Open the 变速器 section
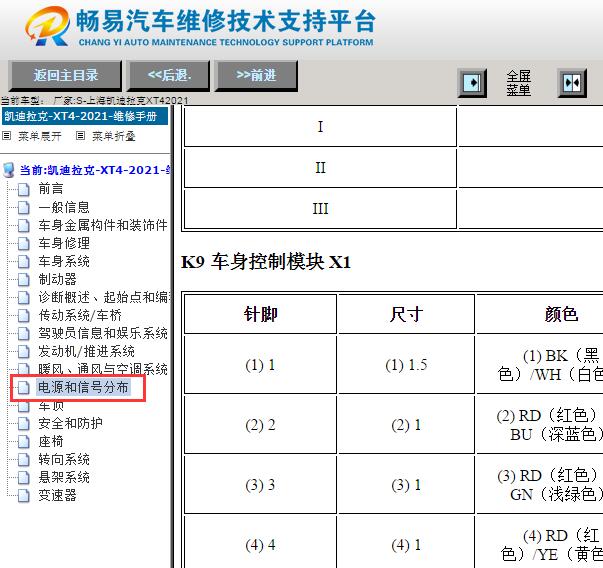 [57, 495]
